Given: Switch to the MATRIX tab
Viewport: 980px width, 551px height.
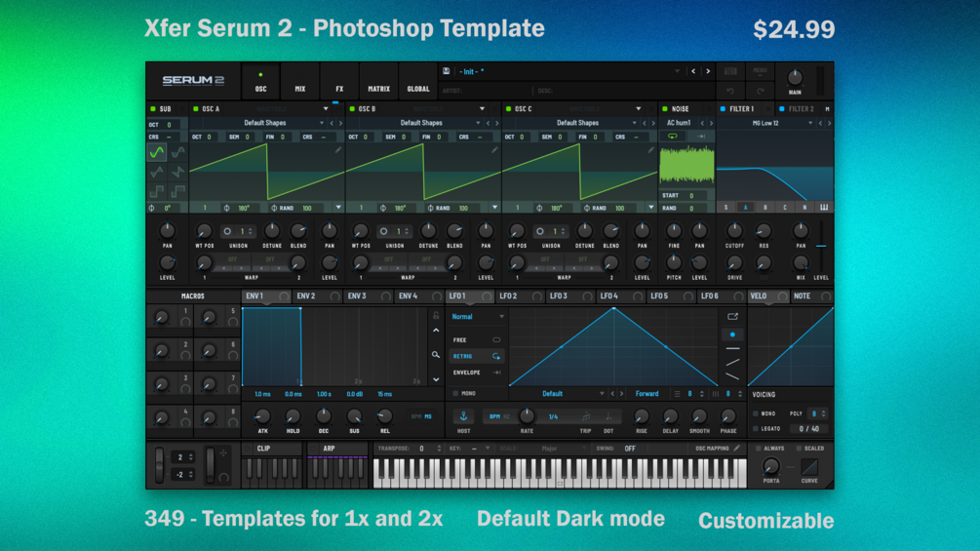Looking at the screenshot, I should (x=378, y=82).
